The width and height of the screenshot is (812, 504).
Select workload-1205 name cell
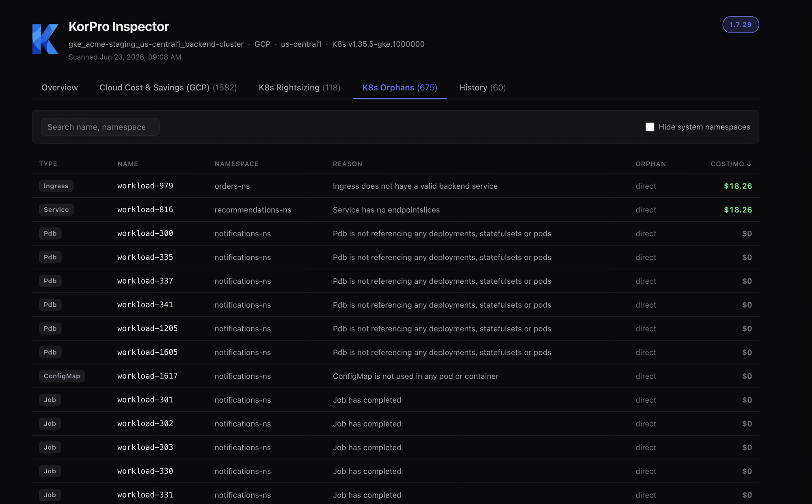click(147, 328)
